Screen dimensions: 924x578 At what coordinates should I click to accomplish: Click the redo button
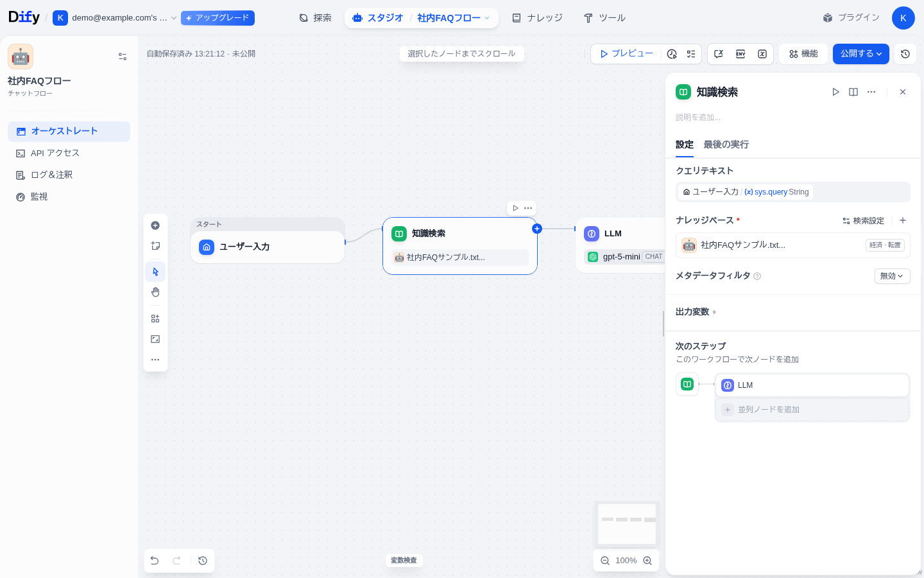tap(176, 561)
